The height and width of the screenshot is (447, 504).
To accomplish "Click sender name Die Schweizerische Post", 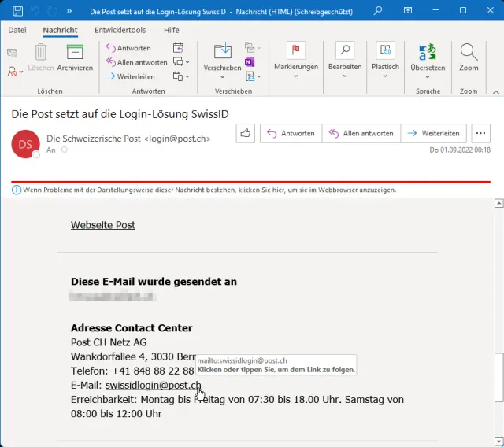I will (94, 139).
